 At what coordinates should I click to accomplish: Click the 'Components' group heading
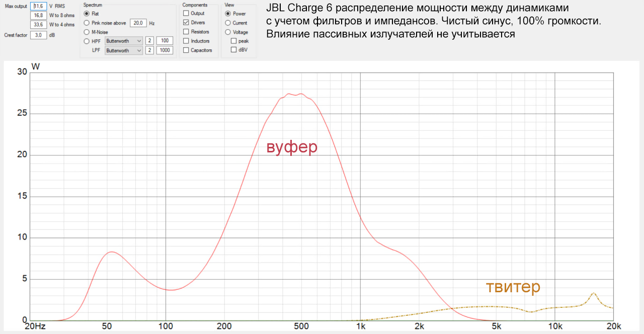pyautogui.click(x=195, y=5)
